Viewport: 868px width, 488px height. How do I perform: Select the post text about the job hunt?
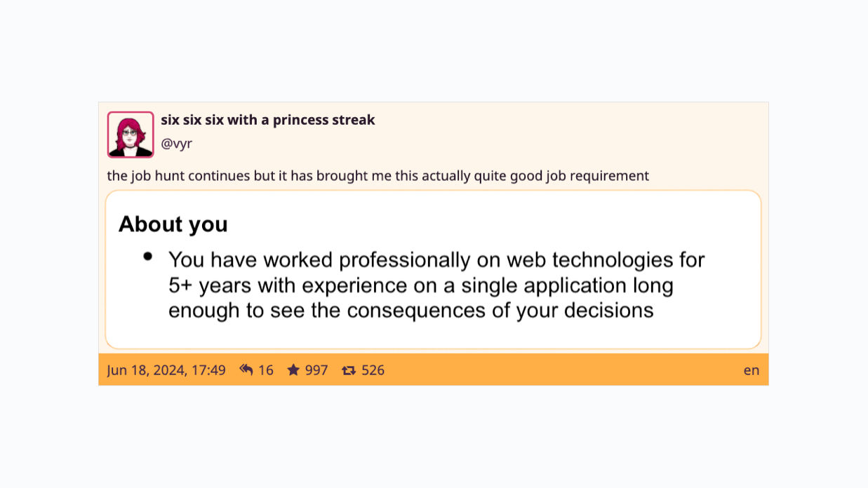tap(378, 175)
